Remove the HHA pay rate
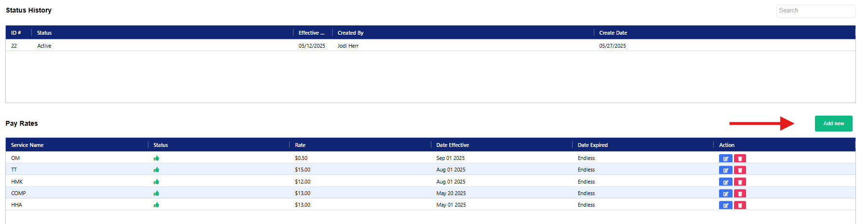The height and width of the screenshot is (224, 868). pos(740,205)
